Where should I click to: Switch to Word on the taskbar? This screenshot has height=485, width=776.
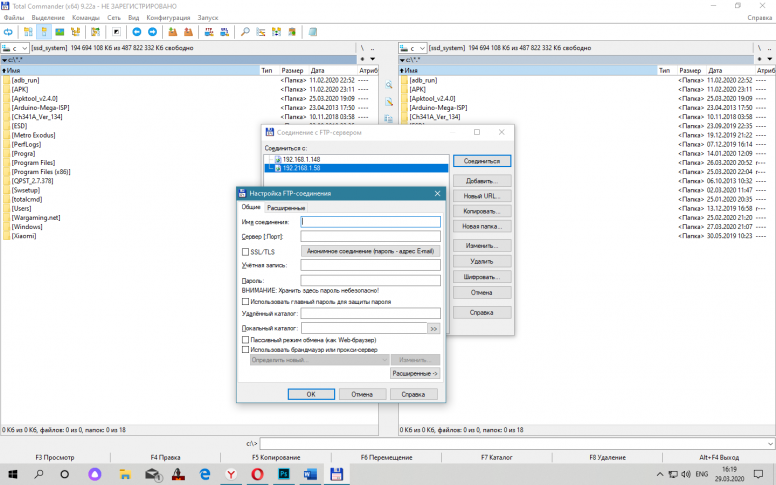[x=310, y=474]
